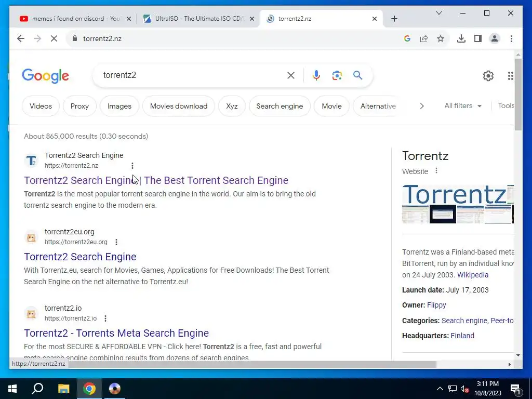Close the YouTube memes tab
This screenshot has width=532, height=399.
coord(129,19)
